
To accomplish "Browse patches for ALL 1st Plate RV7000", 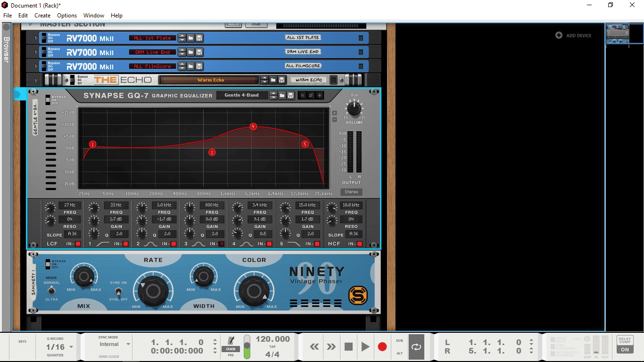I will (x=190, y=38).
